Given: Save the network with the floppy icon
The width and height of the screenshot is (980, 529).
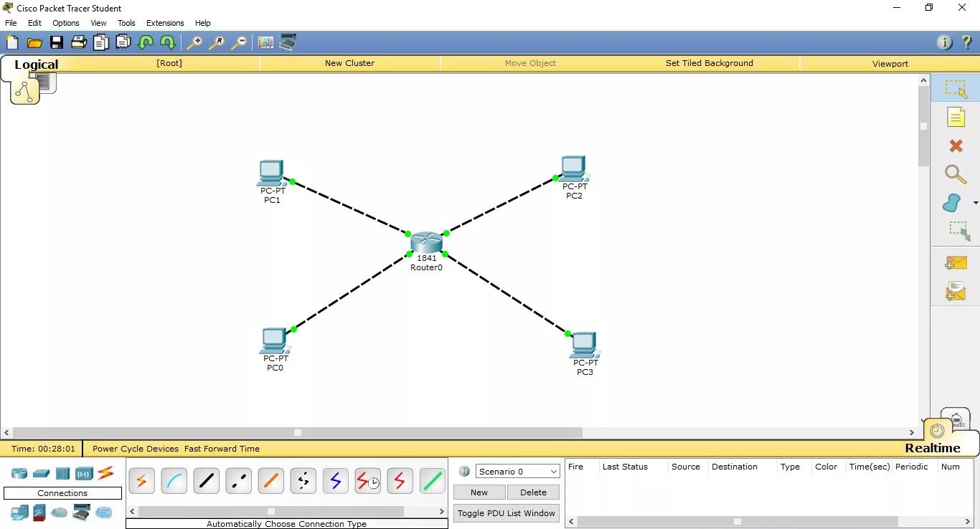Looking at the screenshot, I should click(x=56, y=43).
